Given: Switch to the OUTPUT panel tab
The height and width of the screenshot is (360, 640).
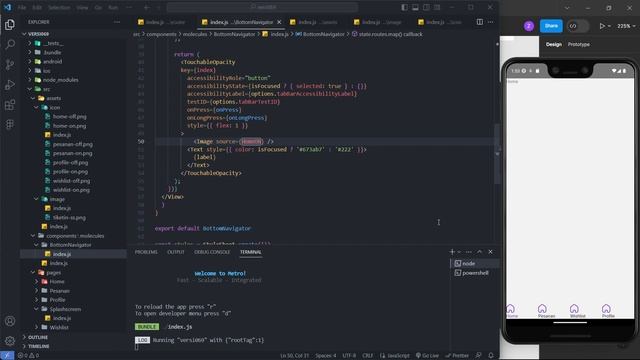Looking at the screenshot, I should pyautogui.click(x=176, y=252).
